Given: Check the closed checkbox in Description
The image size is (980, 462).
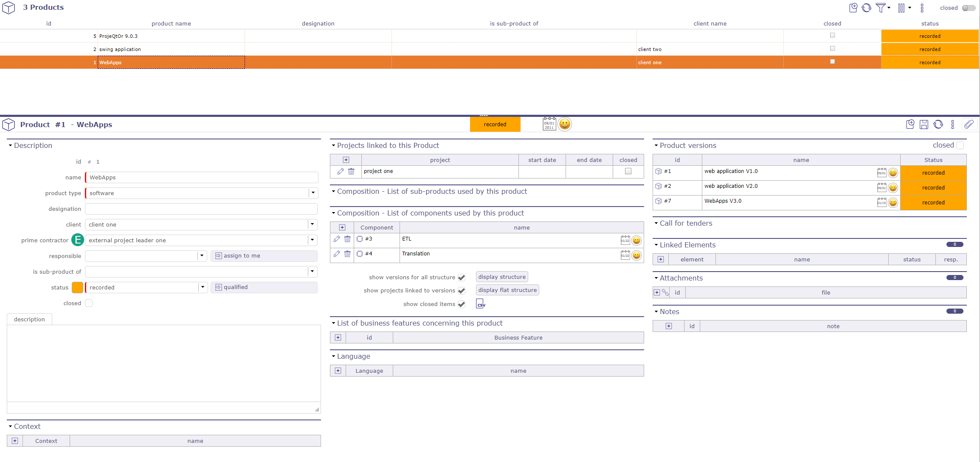Looking at the screenshot, I should click(89, 303).
